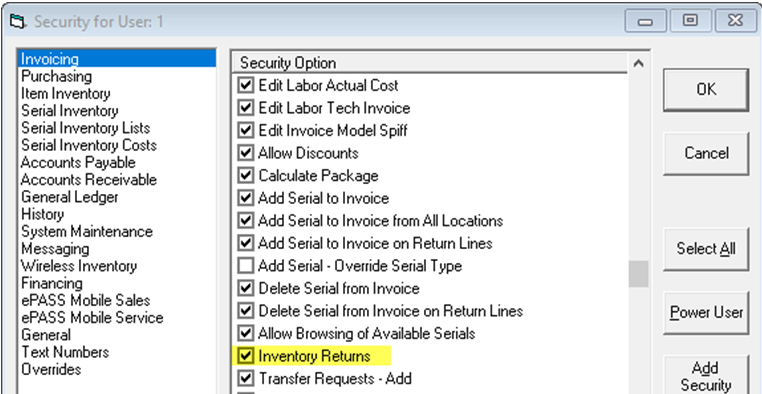Select the Purchasing category
This screenshot has height=394, width=762.
(117, 76)
